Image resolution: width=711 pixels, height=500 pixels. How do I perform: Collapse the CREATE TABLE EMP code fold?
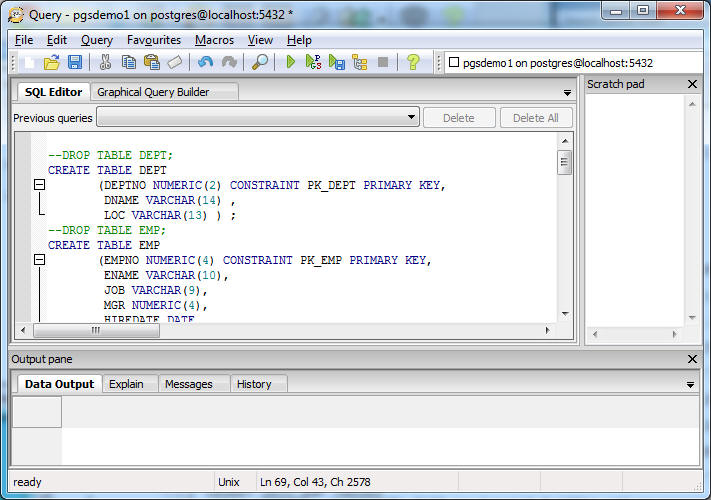[x=39, y=259]
